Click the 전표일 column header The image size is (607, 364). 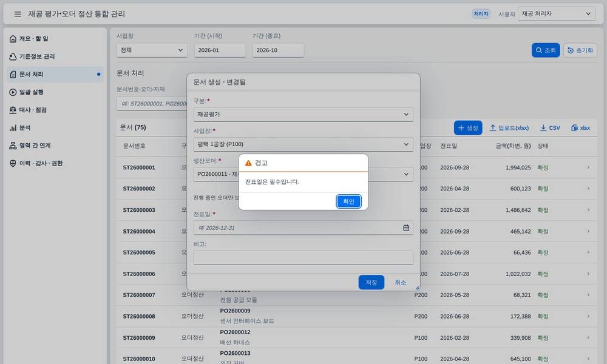pyautogui.click(x=449, y=146)
